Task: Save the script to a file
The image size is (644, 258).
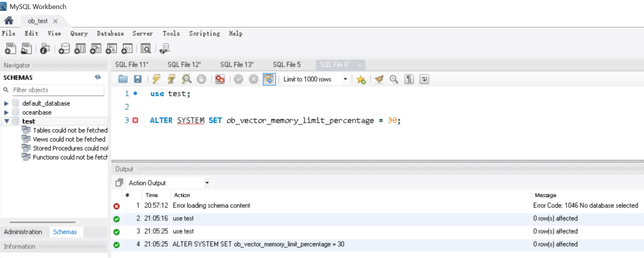Action: [x=138, y=79]
